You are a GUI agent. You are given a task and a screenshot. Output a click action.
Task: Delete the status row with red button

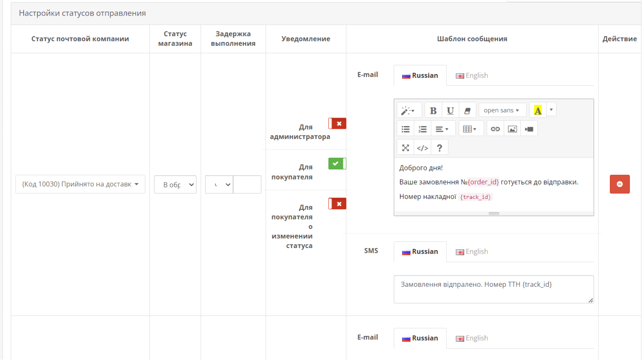coord(619,184)
